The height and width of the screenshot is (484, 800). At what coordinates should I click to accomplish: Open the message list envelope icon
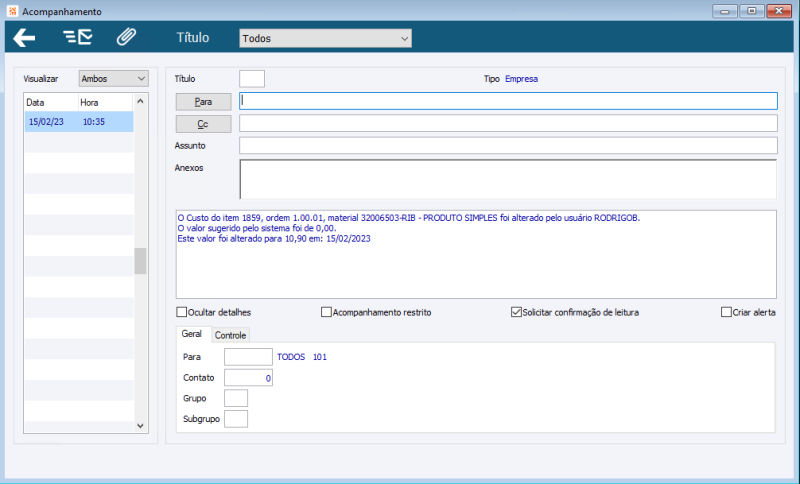click(78, 37)
